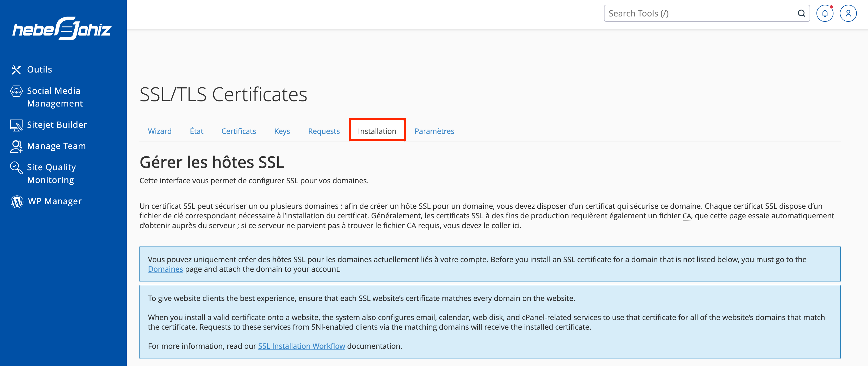868x366 pixels.
Task: Click the CA abbreviation
Action: [687, 216]
